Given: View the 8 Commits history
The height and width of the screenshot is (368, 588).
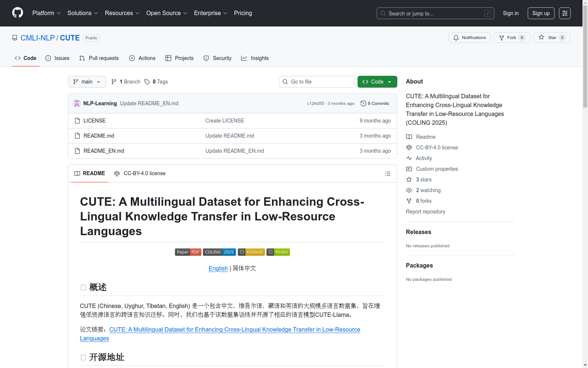Looking at the screenshot, I should 375,103.
